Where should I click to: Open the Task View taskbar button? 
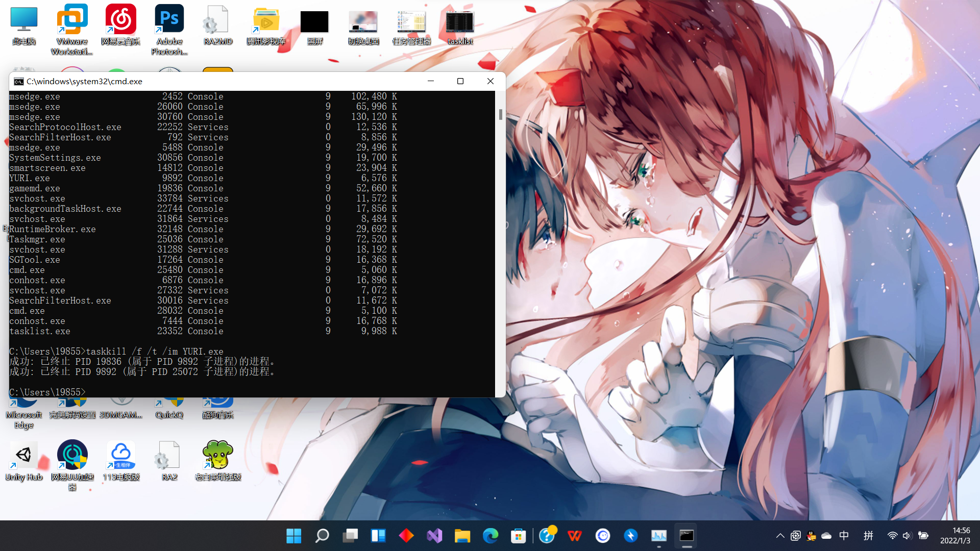[x=350, y=536]
